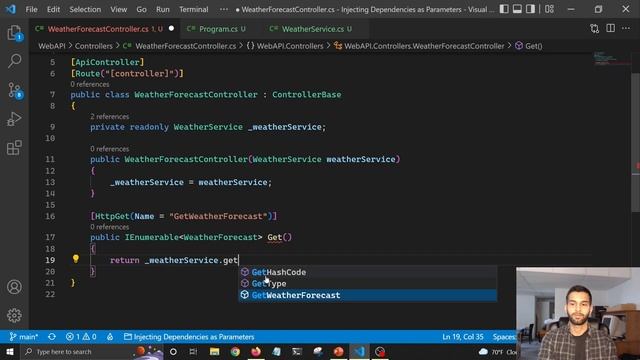
Task: Open the errors and warnings indicator
Action: [x=81, y=337]
